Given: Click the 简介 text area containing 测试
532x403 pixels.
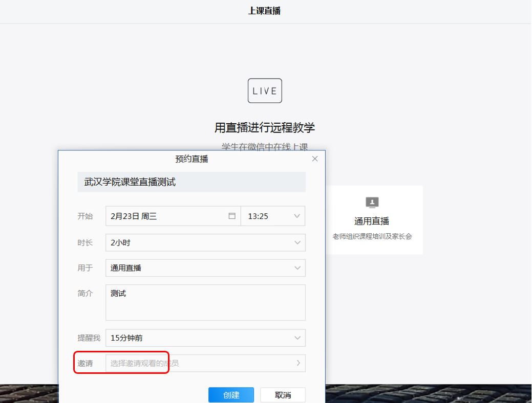Looking at the screenshot, I should (205, 303).
